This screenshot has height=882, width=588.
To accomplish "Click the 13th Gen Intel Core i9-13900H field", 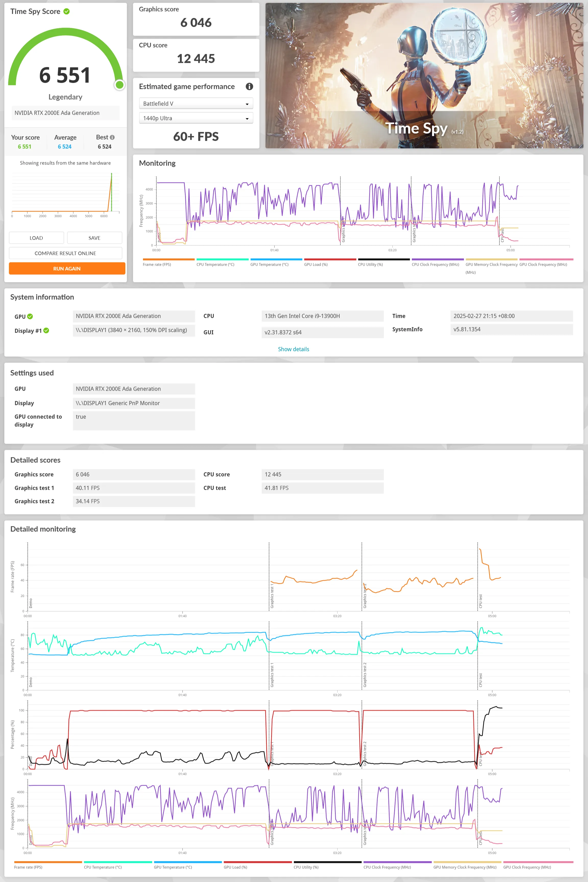I will click(x=322, y=316).
